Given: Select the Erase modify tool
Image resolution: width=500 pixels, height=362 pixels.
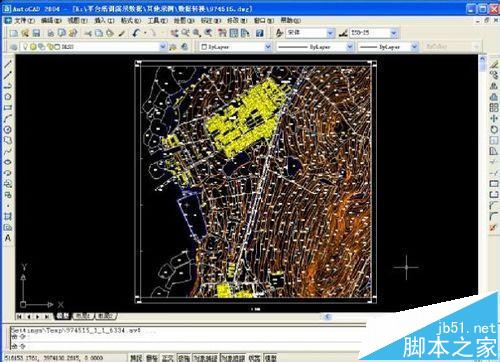Looking at the screenshot, I should (x=494, y=64).
